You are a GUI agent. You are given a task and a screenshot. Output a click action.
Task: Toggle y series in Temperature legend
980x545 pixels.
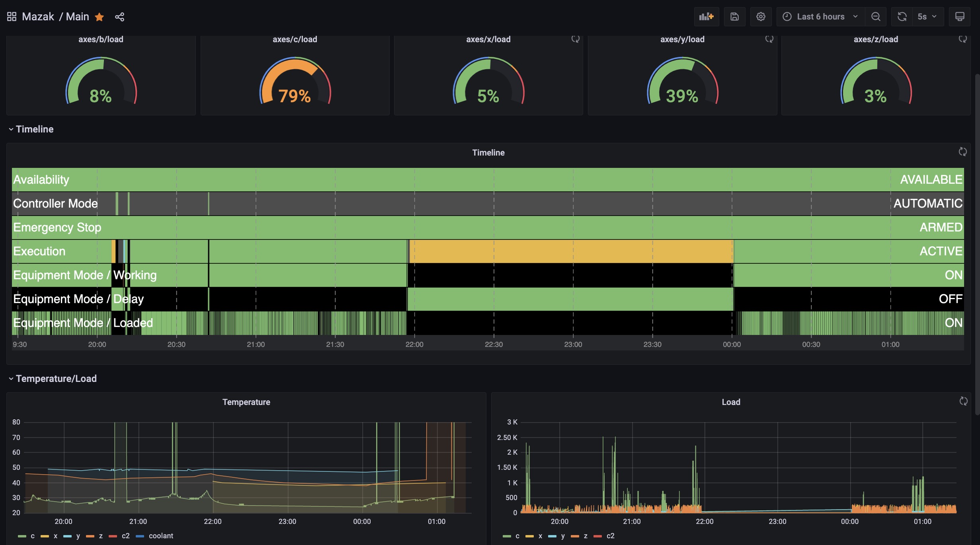(78, 536)
